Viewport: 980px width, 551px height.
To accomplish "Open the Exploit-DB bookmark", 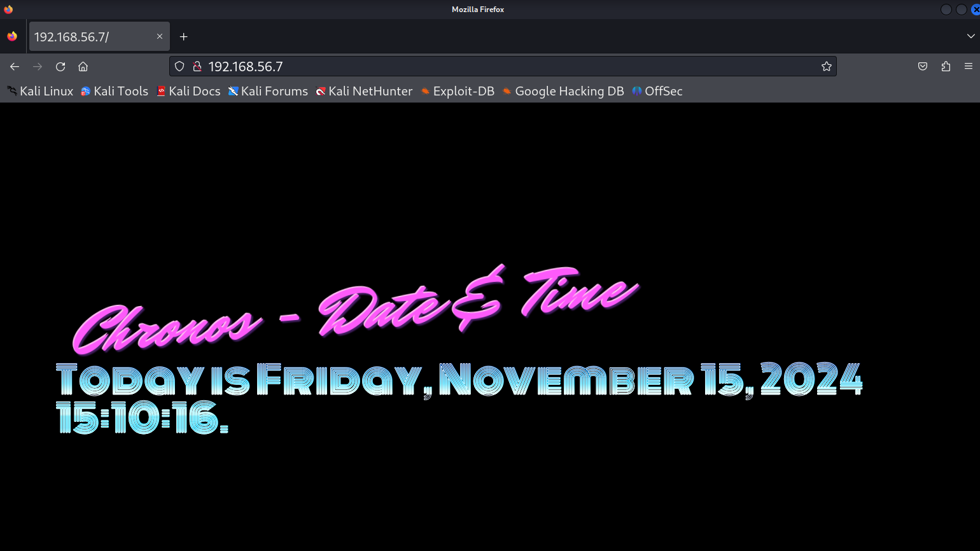I will (458, 92).
